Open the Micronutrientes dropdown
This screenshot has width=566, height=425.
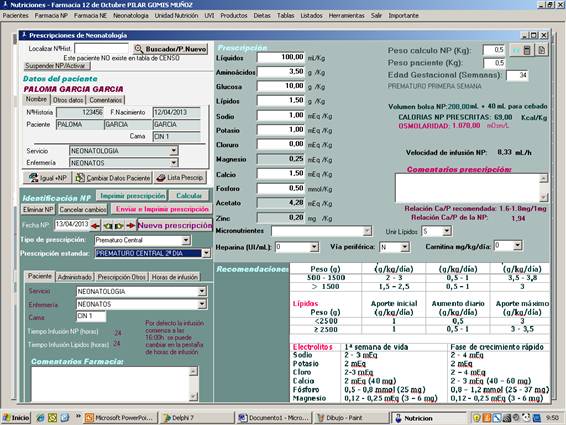[367, 231]
